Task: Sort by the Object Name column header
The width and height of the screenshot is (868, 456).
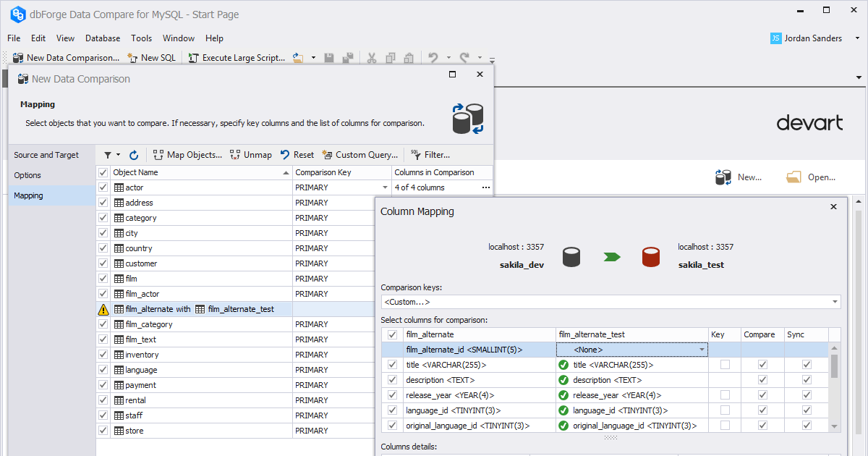Action: [x=201, y=172]
